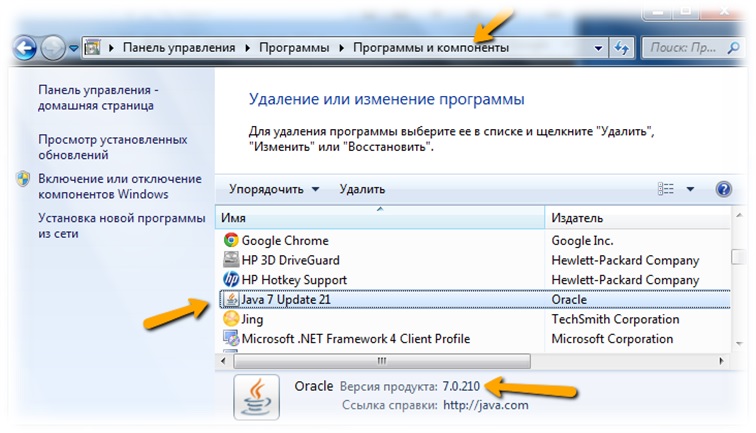Click the HP 3D DriveGuard drive icon
Image resolution: width=756 pixels, height=433 pixels.
(231, 259)
